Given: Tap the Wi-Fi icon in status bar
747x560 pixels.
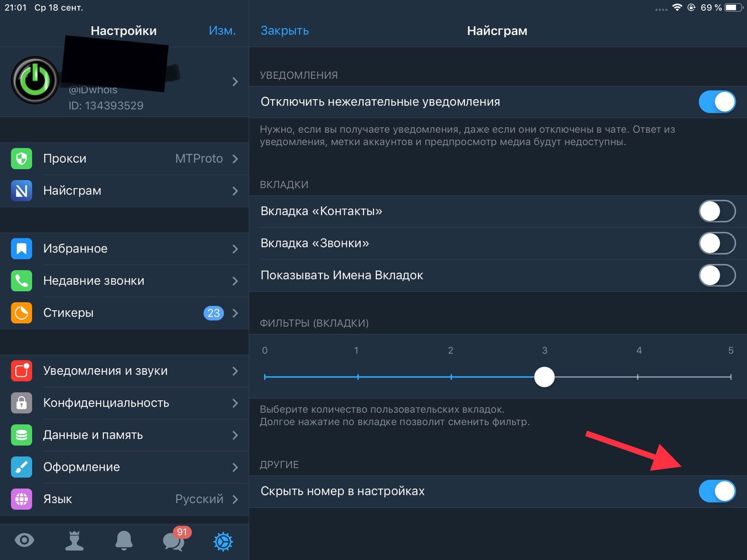Looking at the screenshot, I should (677, 8).
